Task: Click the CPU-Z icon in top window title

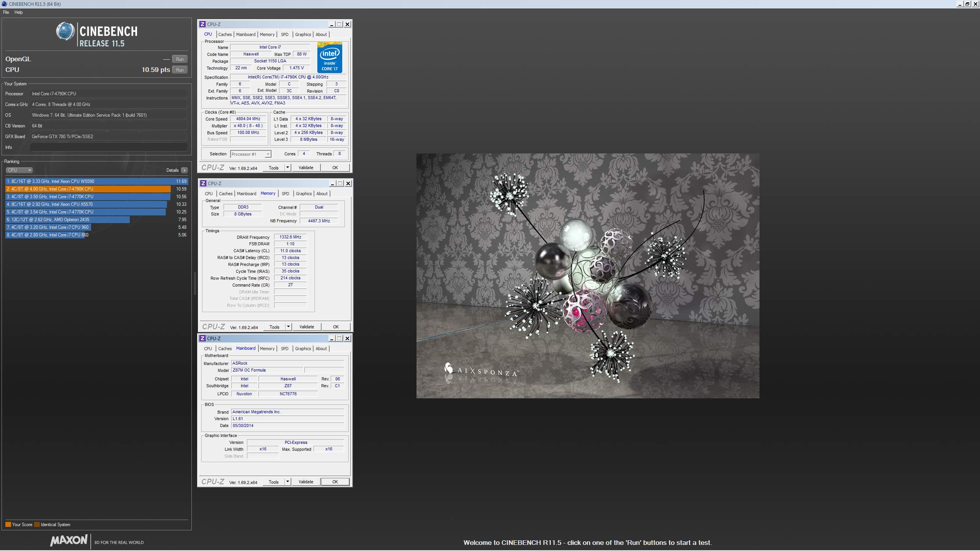Action: 203,24
